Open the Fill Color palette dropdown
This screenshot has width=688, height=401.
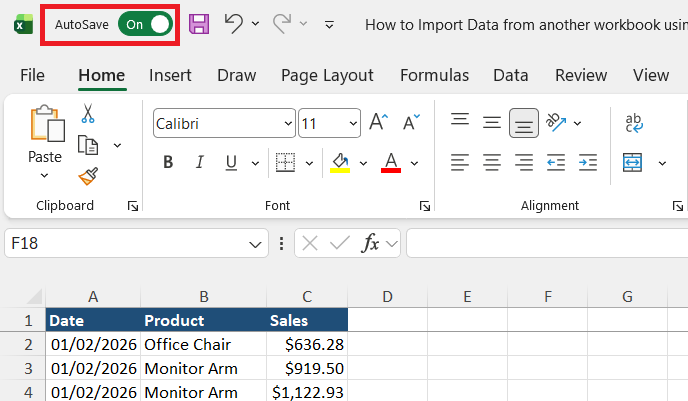pos(363,163)
